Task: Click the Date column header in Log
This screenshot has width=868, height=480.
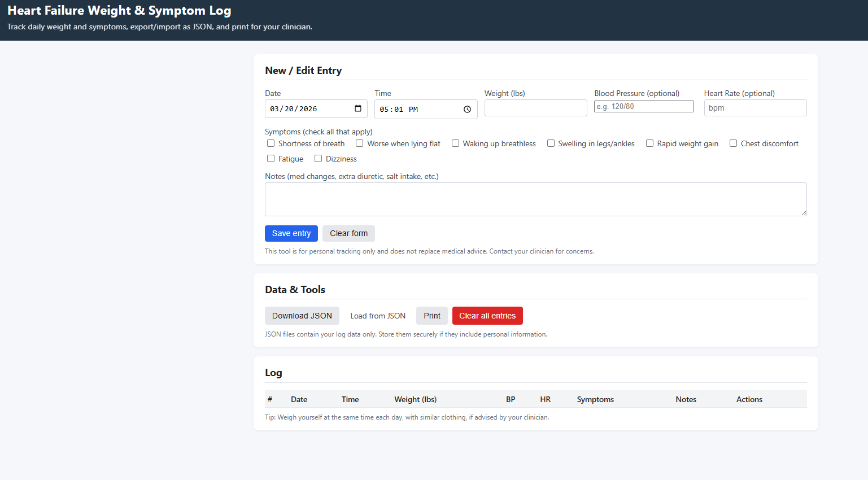Action: tap(299, 399)
